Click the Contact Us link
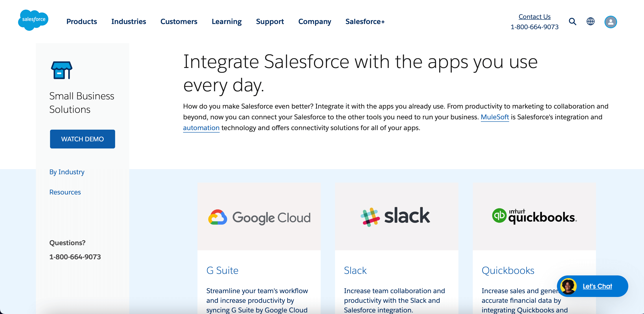The image size is (644, 314). pos(534,16)
